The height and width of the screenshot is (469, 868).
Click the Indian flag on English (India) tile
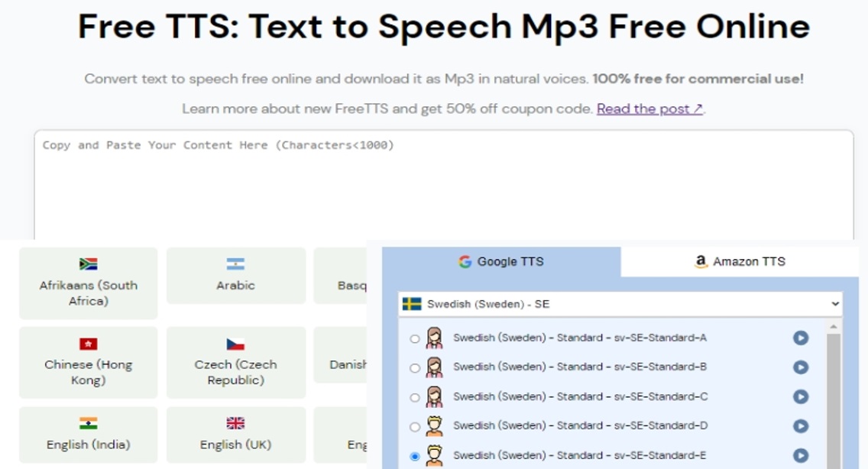88,422
